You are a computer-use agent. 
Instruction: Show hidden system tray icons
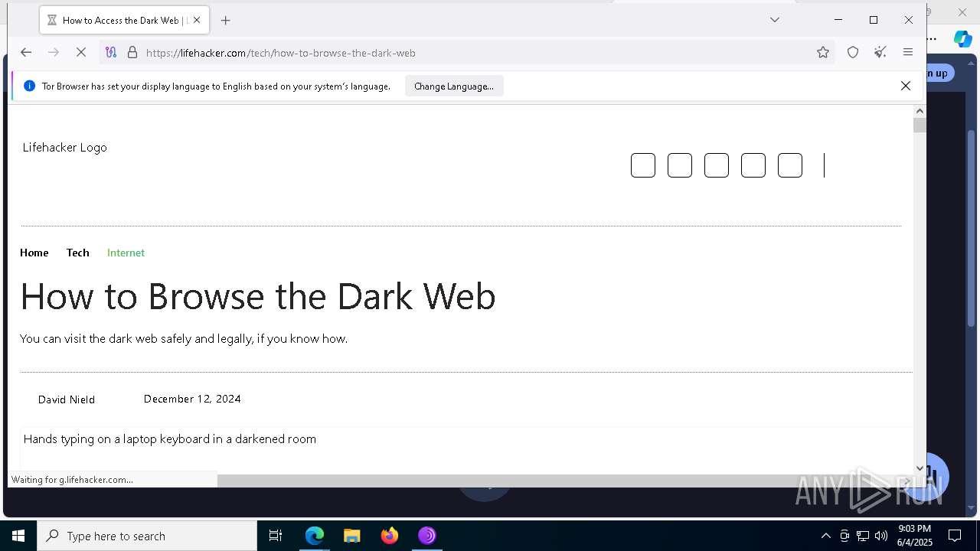(x=825, y=536)
